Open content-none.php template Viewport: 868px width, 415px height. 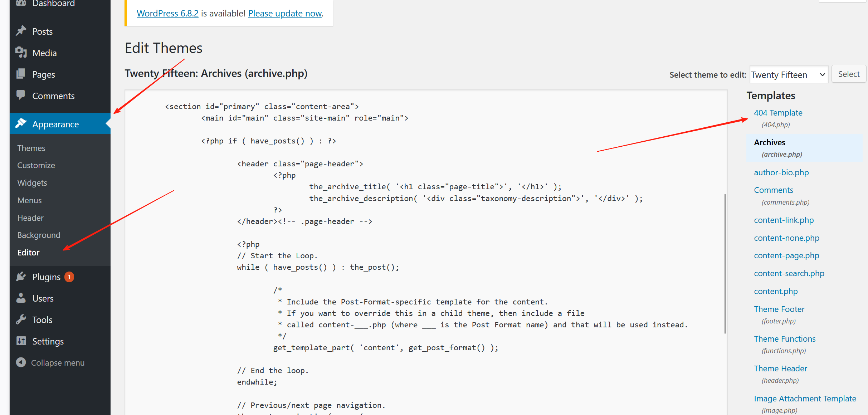point(787,238)
